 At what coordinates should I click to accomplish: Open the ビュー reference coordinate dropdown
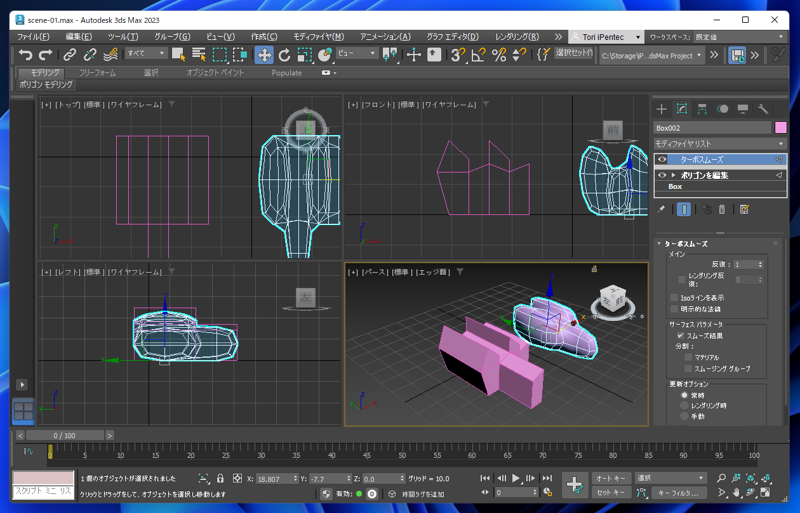click(357, 53)
